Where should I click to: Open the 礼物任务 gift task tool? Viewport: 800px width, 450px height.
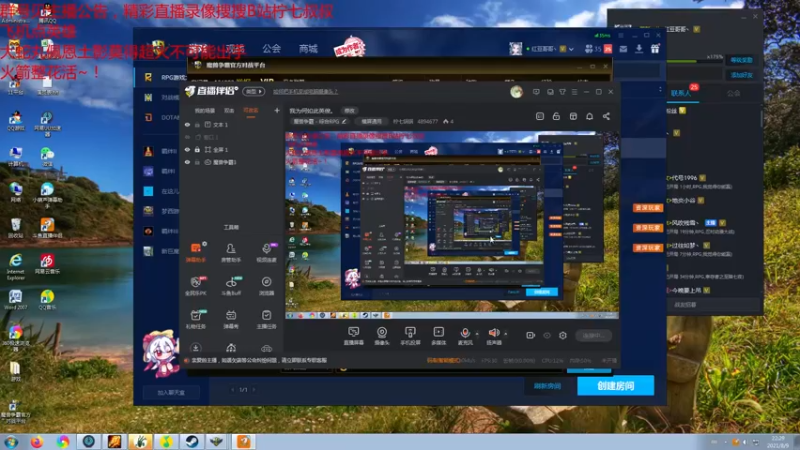196,319
